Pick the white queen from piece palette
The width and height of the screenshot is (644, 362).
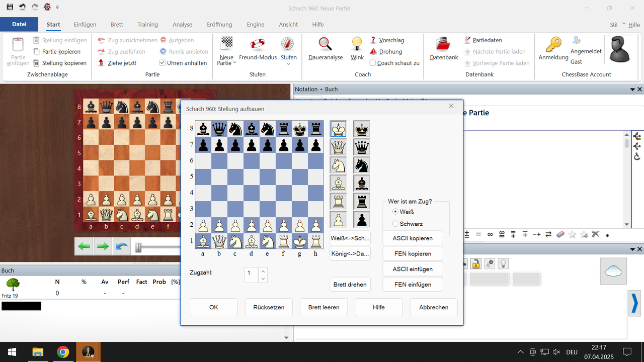(338, 147)
